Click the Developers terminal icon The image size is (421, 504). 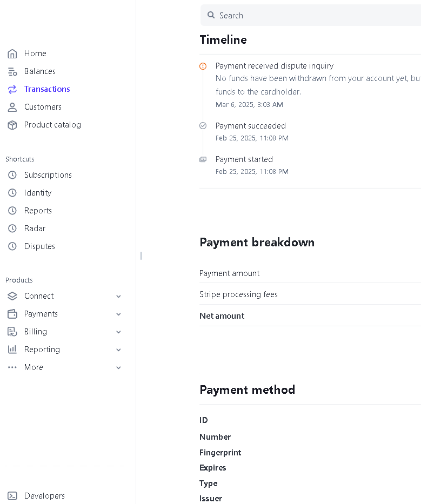(x=12, y=496)
